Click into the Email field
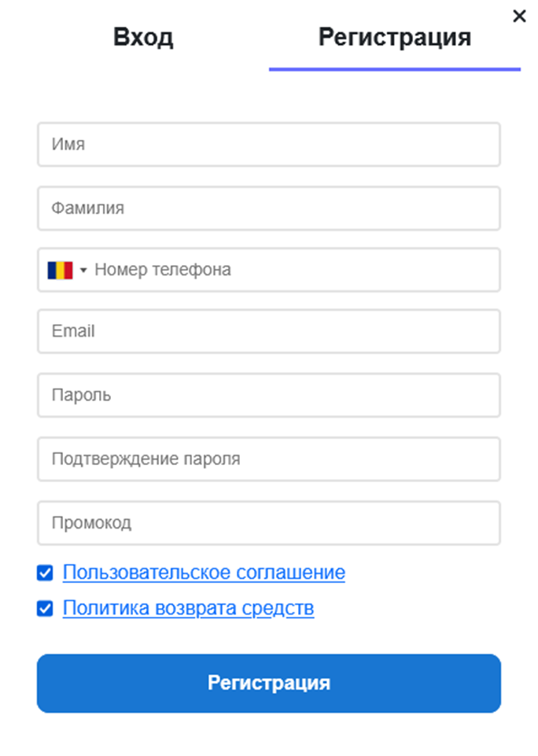The height and width of the screenshot is (756, 538). 269,331
